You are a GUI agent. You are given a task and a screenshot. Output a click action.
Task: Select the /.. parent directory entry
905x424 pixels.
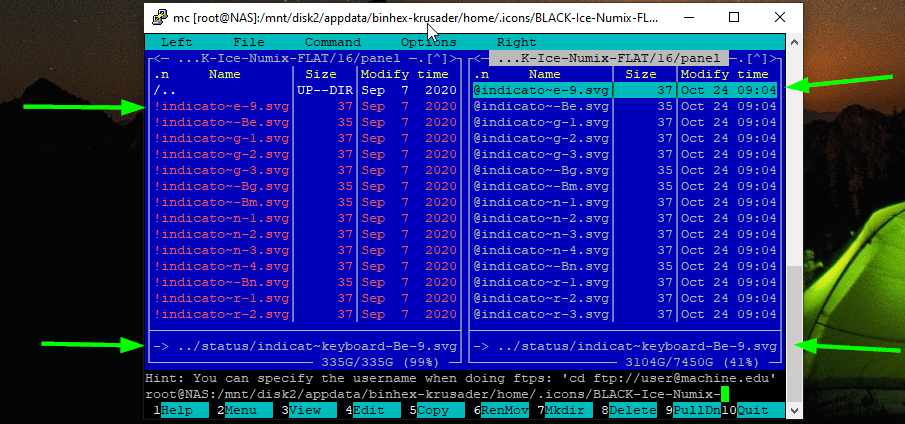pos(305,91)
